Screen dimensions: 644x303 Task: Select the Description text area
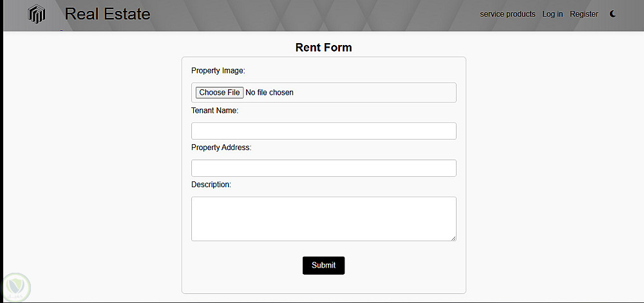(x=323, y=219)
